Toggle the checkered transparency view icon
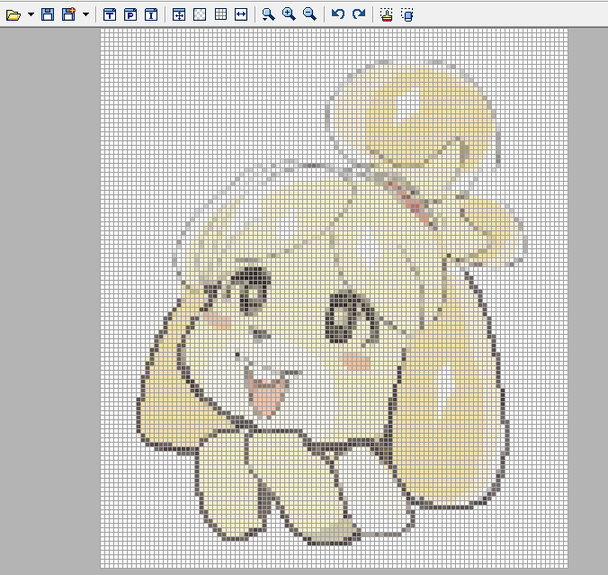This screenshot has height=575, width=608. [x=200, y=15]
